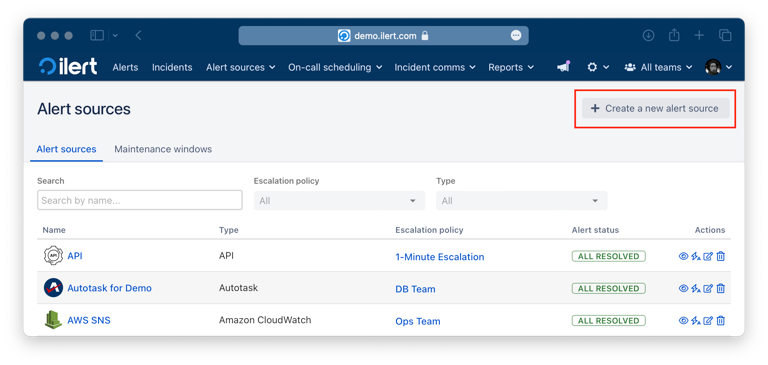Screen dimensions: 768x365
Task: Click Create a new alert source
Action: pyautogui.click(x=655, y=108)
